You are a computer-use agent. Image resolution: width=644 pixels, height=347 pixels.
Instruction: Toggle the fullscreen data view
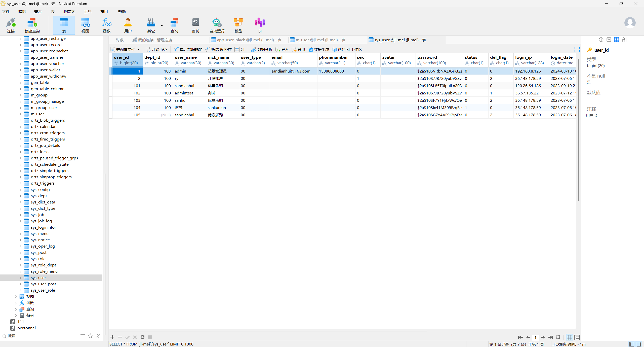tap(577, 49)
